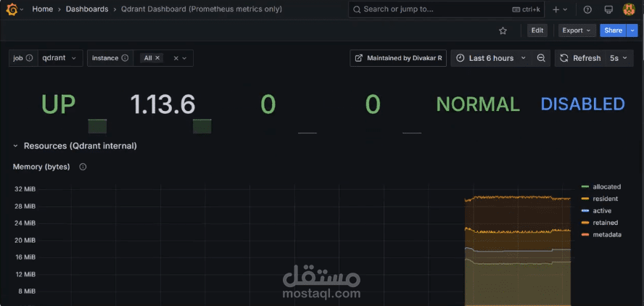Image resolution: width=644 pixels, height=306 pixels.
Task: Click the Edit dashboard button
Action: click(537, 30)
